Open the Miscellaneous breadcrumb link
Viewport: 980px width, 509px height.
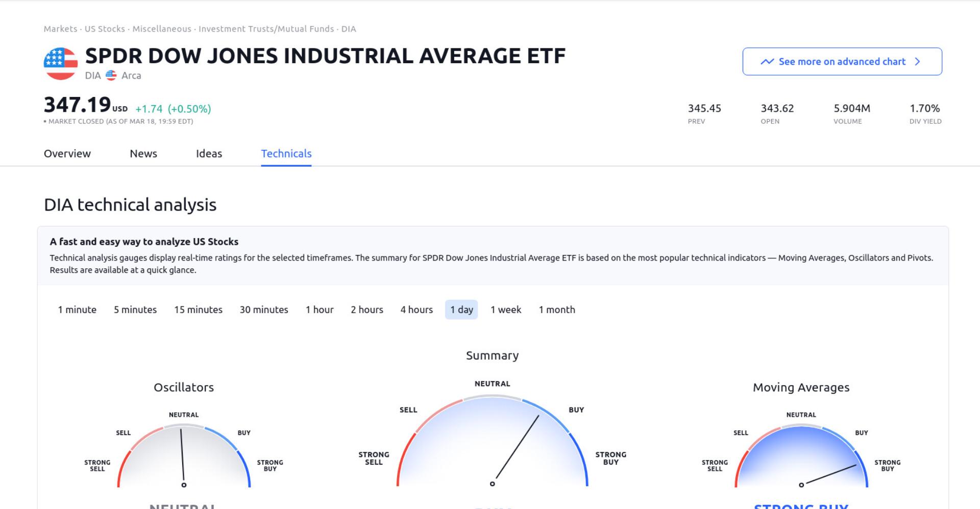tap(162, 29)
